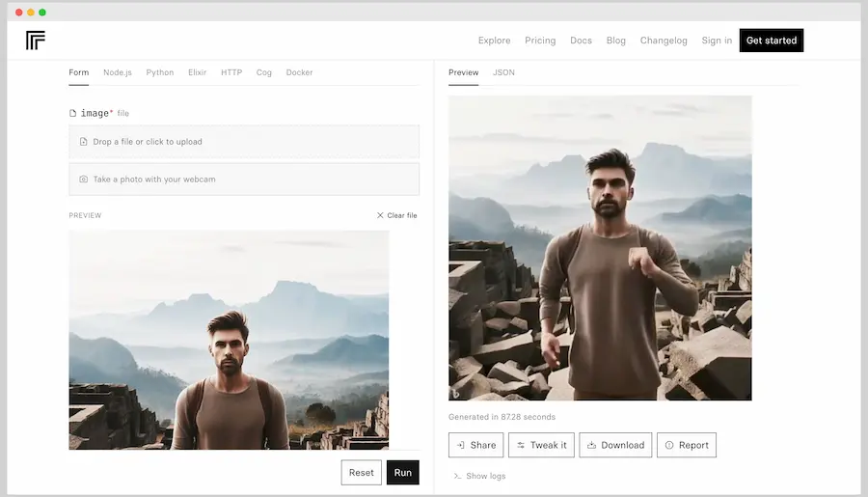
Task: Click the Drop a file upload area
Action: point(244,142)
